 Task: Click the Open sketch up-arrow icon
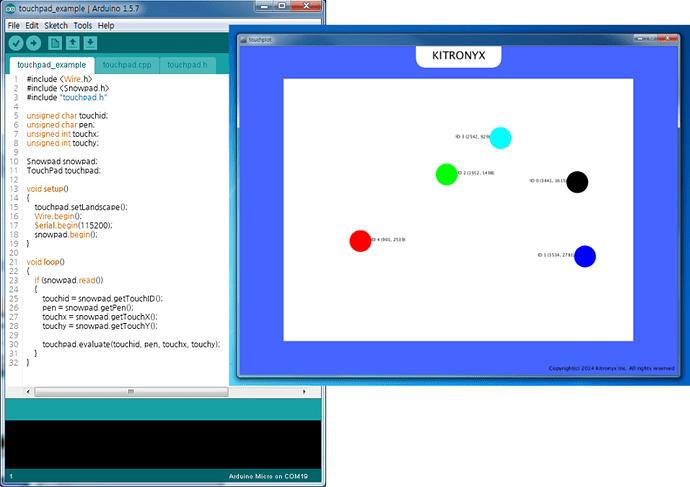coord(73,43)
